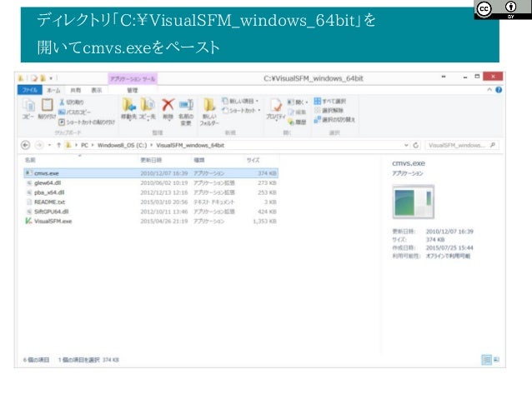The width and height of the screenshot is (532, 399).
Task: Switch to the Share (共有) tab
Action: 76,90
